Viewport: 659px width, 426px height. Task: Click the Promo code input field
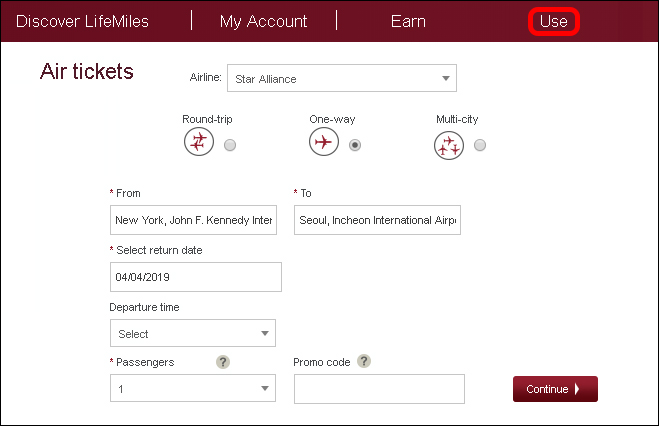[380, 389]
